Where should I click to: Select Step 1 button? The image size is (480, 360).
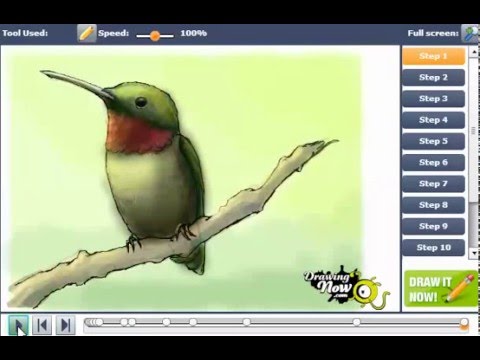pos(433,56)
